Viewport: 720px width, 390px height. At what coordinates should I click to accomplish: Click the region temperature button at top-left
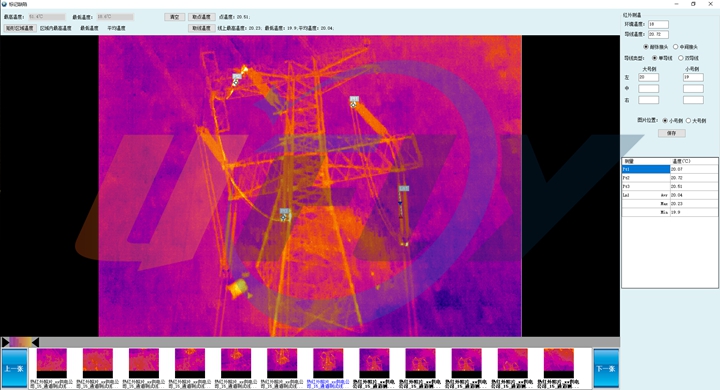click(20, 28)
